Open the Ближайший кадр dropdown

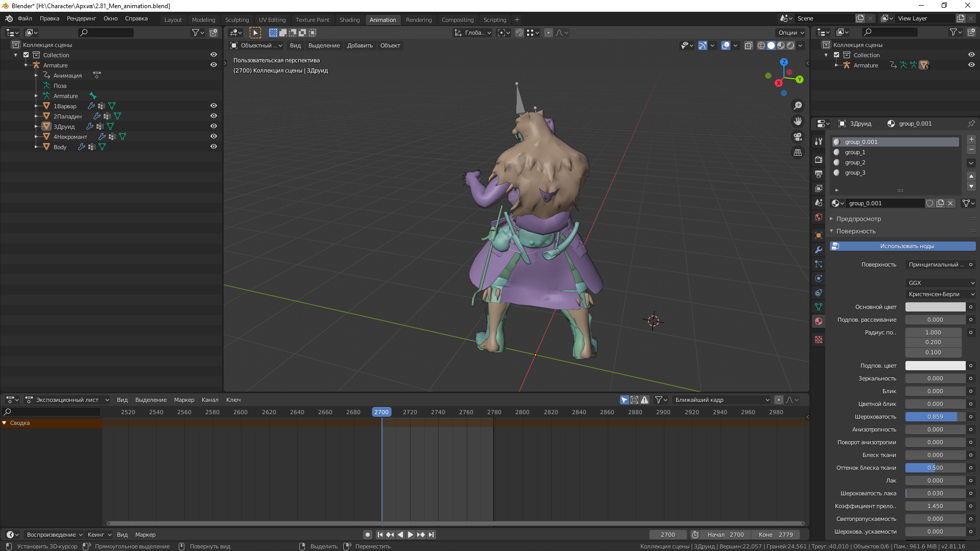[721, 400]
